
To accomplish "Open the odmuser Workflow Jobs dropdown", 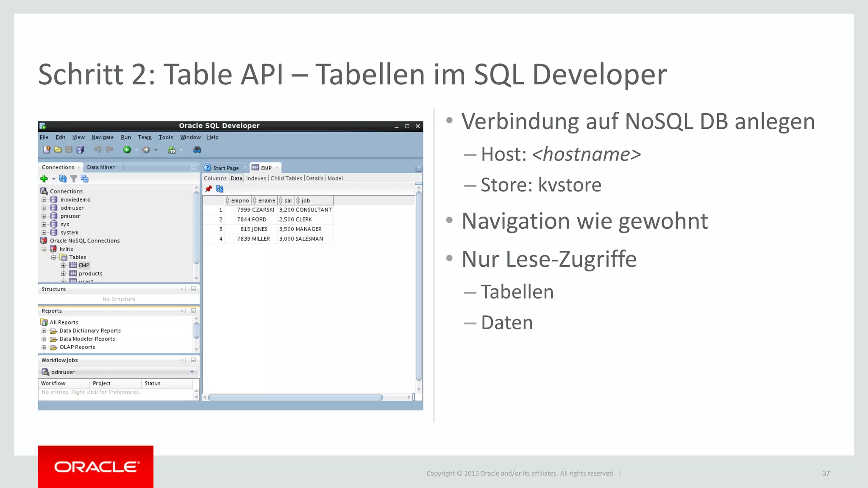I will (192, 372).
